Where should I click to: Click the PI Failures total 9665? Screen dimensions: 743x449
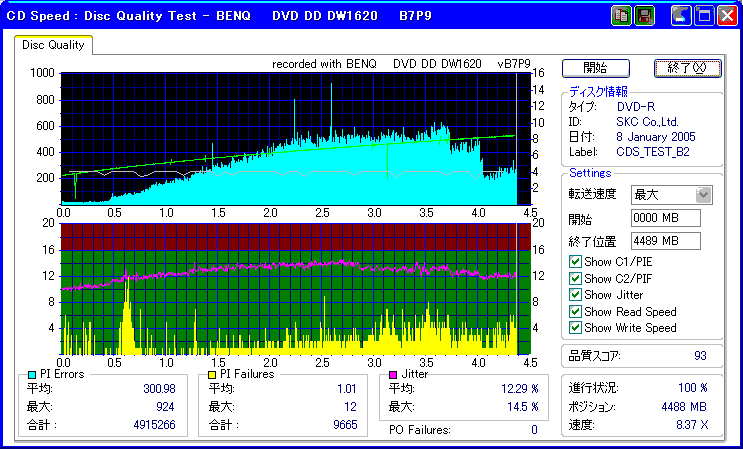coord(345,425)
